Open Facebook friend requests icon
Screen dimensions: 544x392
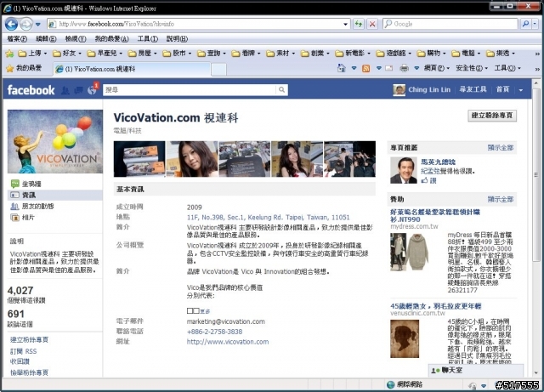click(65, 90)
